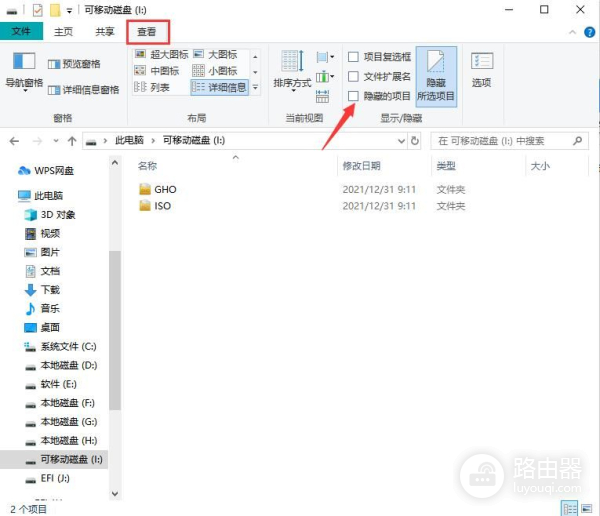Choose Extra large icons (超大图标) layout
Image resolution: width=600 pixels, height=516 pixels.
[161, 54]
